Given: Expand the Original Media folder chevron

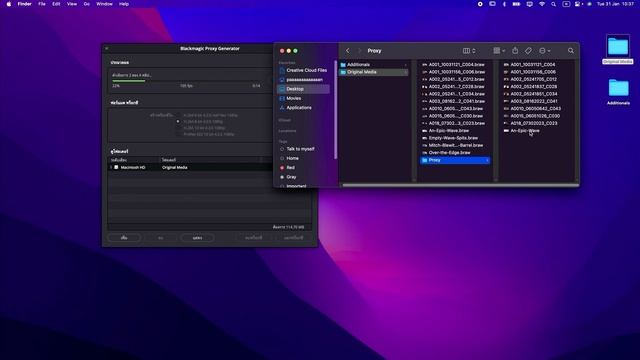Looking at the screenshot, I should tap(405, 72).
